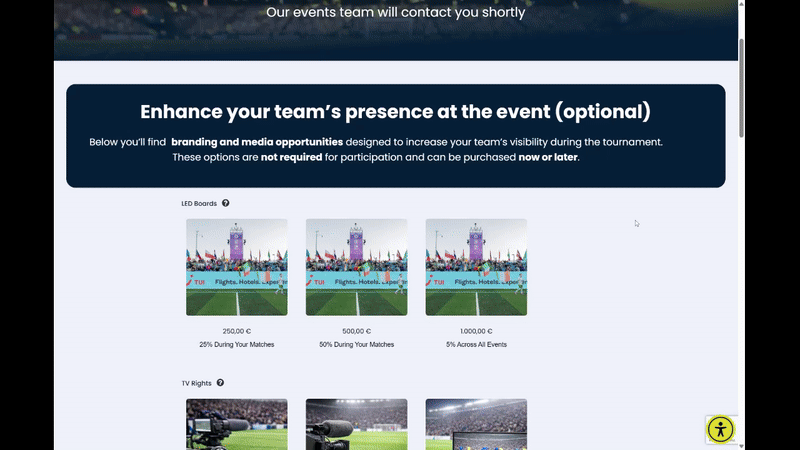Viewport: 800px width, 450px height.
Task: Select the 1.000,00 € LED board image
Action: click(476, 267)
